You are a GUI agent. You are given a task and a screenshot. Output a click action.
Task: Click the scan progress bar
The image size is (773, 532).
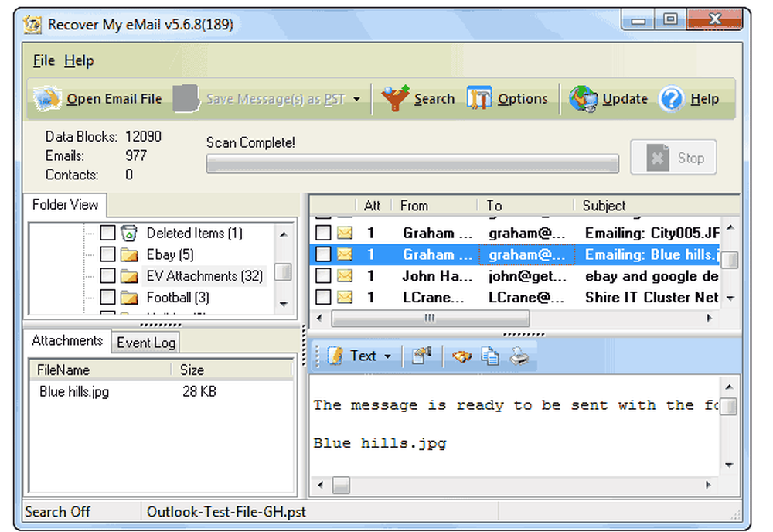(413, 163)
